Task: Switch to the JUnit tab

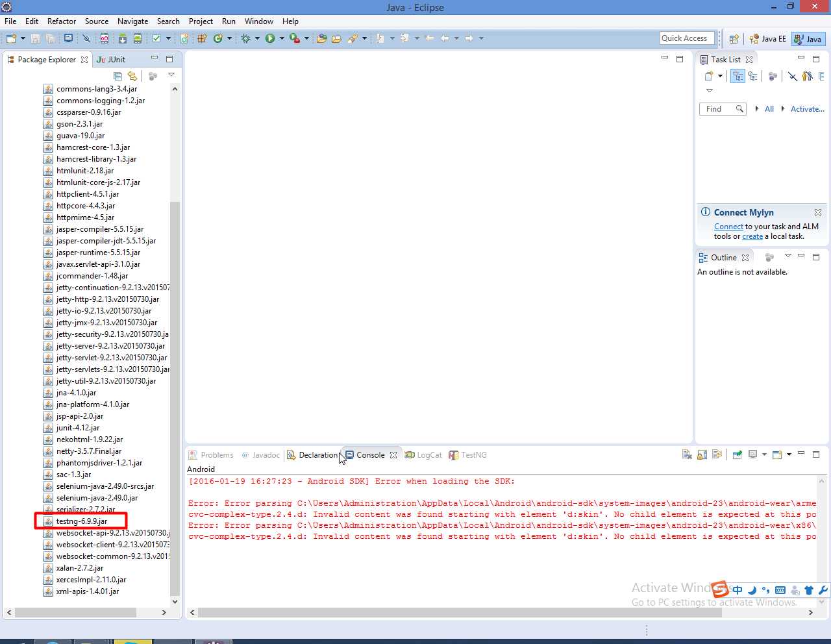Action: [111, 59]
